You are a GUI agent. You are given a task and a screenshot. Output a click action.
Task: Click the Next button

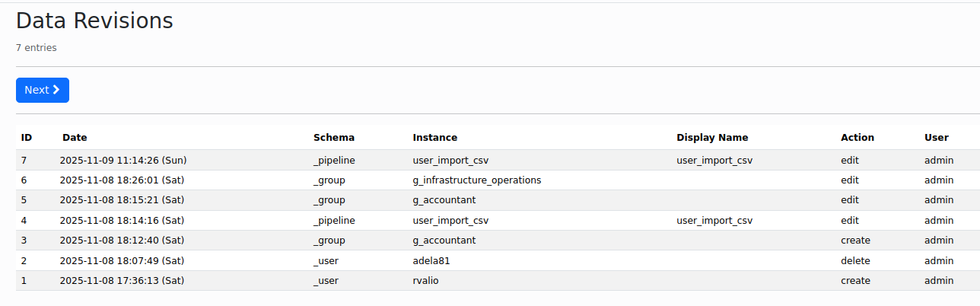tap(43, 90)
